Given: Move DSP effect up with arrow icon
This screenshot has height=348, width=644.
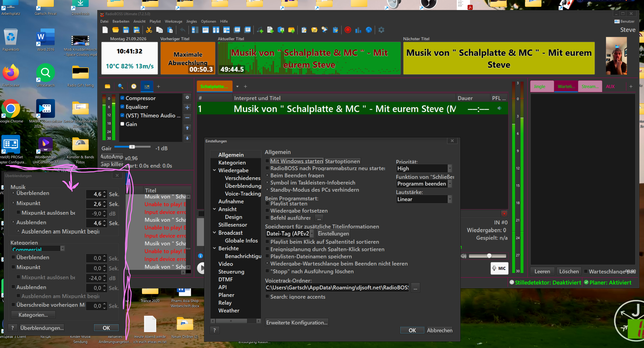Looking at the screenshot, I should 187,128.
